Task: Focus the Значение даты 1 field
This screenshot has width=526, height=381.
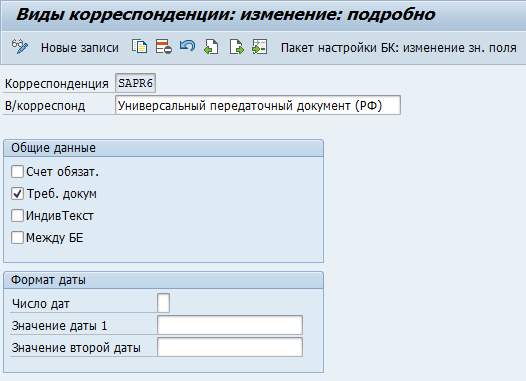Action: (230, 325)
